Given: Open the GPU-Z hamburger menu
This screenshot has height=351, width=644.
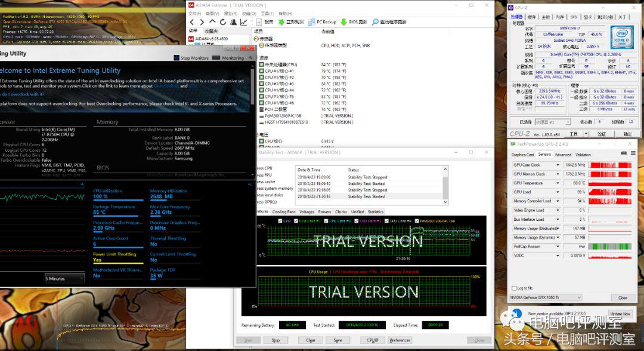Looking at the screenshot, I should [x=633, y=153].
